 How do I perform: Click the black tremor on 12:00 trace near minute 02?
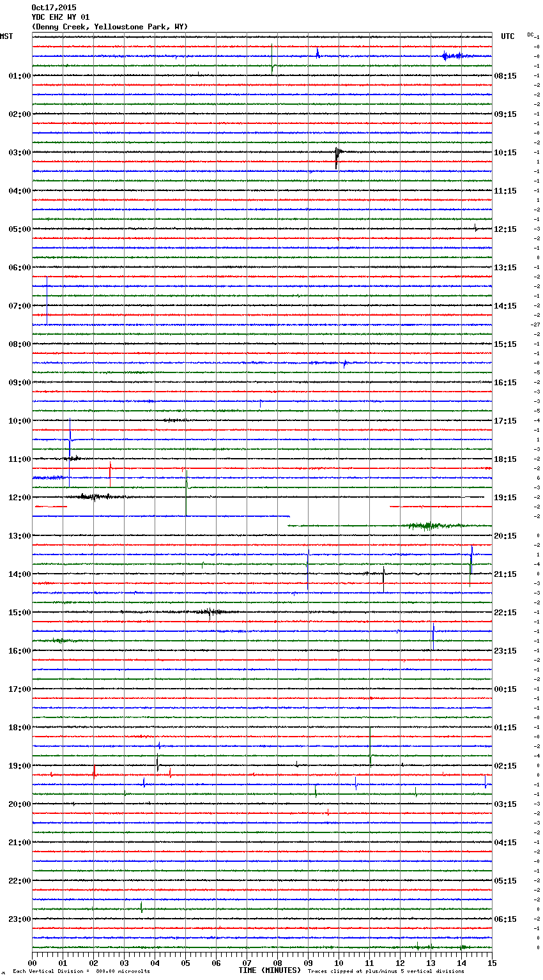[96, 496]
